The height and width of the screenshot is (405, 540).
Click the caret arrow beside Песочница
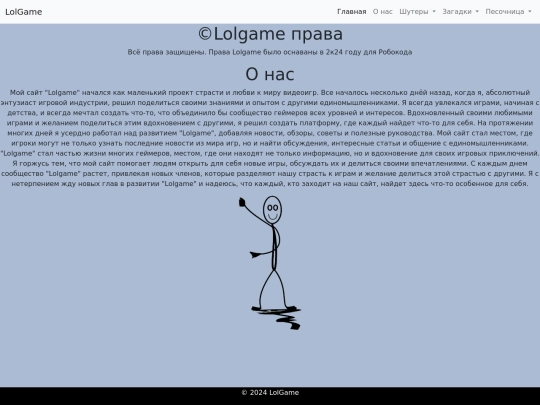[x=530, y=12]
